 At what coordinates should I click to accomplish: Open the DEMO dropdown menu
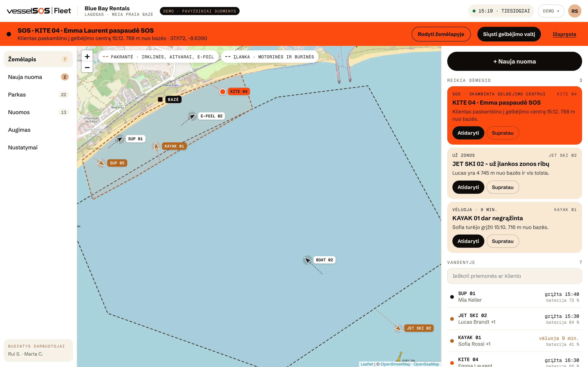[551, 11]
